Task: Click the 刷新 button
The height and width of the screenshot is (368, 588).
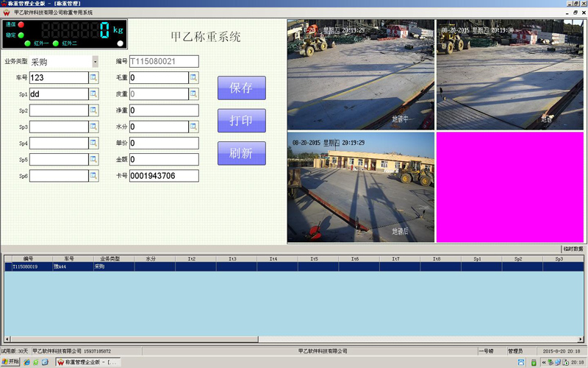Action: 241,153
